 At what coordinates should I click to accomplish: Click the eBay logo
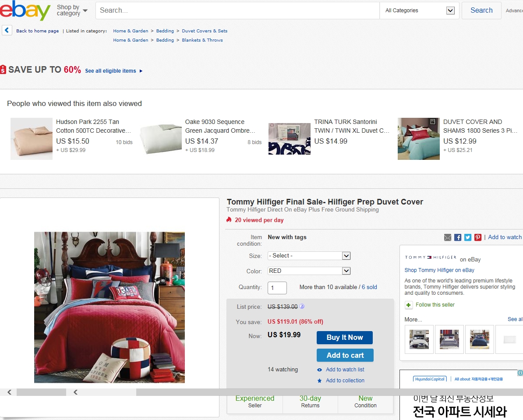[25, 11]
